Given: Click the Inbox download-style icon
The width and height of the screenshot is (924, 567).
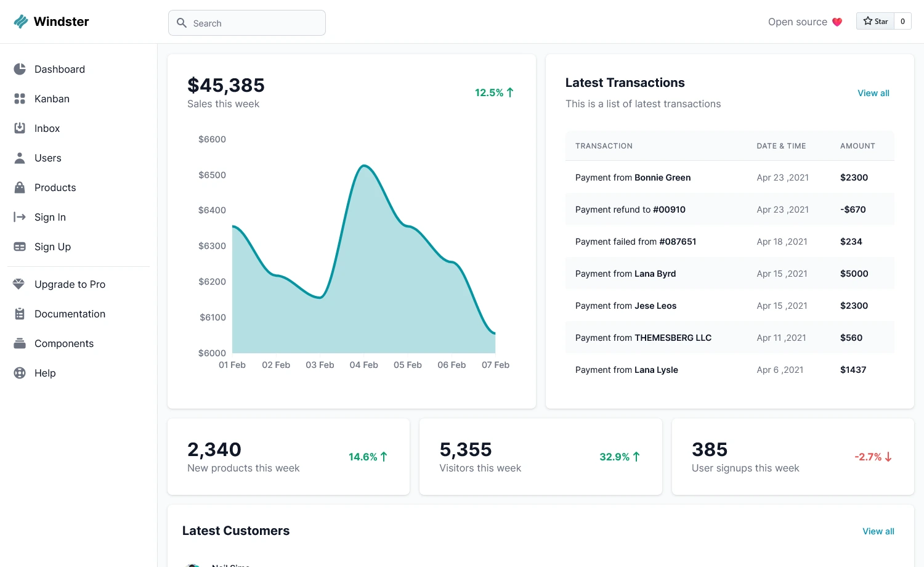Looking at the screenshot, I should click(x=20, y=128).
